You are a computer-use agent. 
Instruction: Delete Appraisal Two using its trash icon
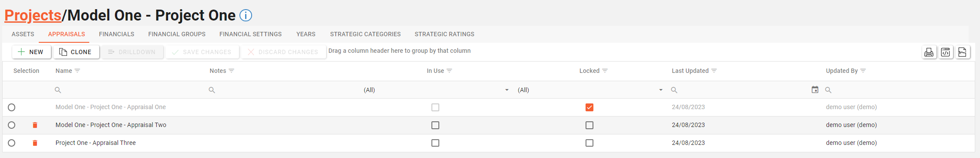click(x=35, y=125)
